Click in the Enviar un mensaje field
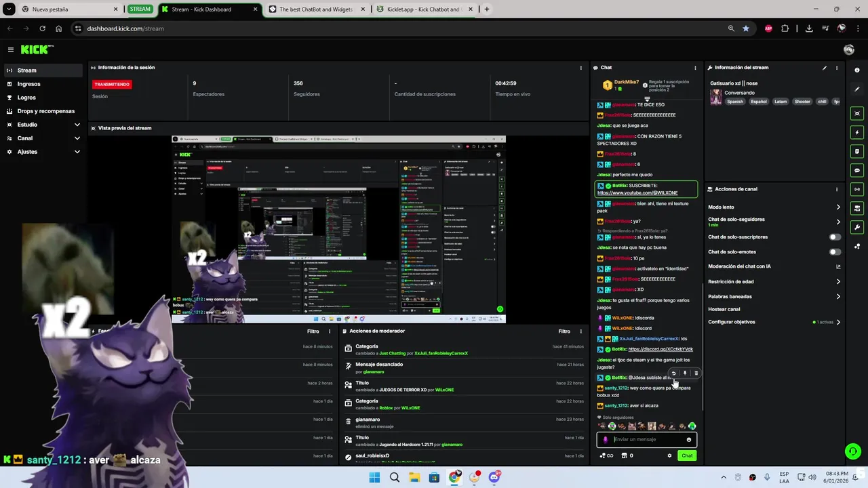The image size is (868, 488). pos(648,440)
